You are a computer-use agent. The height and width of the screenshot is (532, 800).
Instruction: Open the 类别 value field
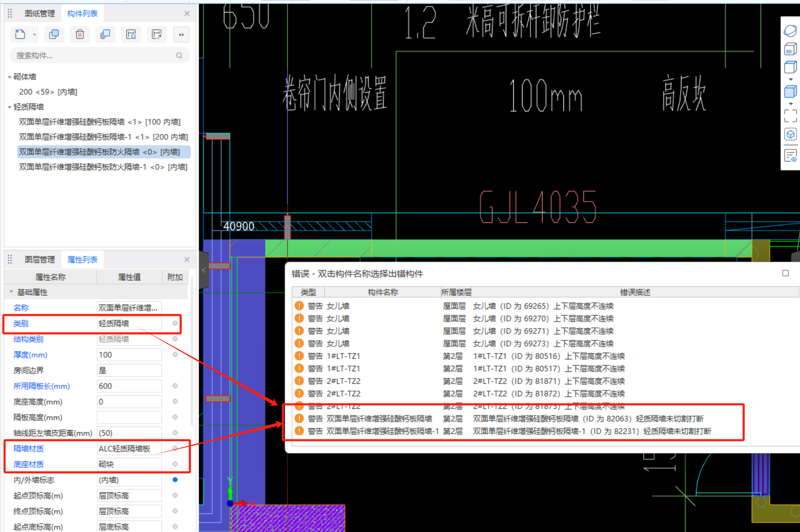point(129,323)
